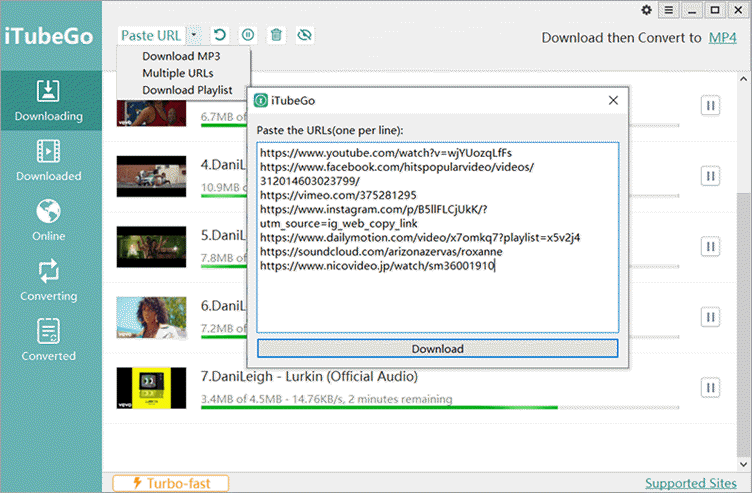Click the yellow Lurkin thumbnail
Image resolution: width=752 pixels, height=493 pixels.
coord(152,388)
